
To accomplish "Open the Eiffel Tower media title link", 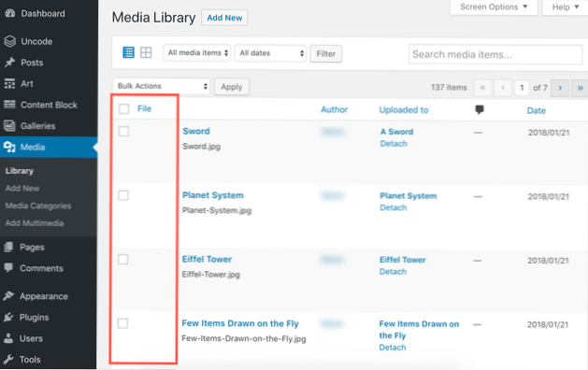I will 207,260.
